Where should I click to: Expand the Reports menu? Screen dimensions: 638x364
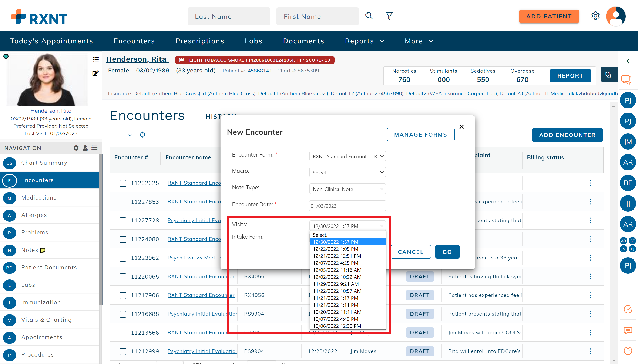click(364, 41)
